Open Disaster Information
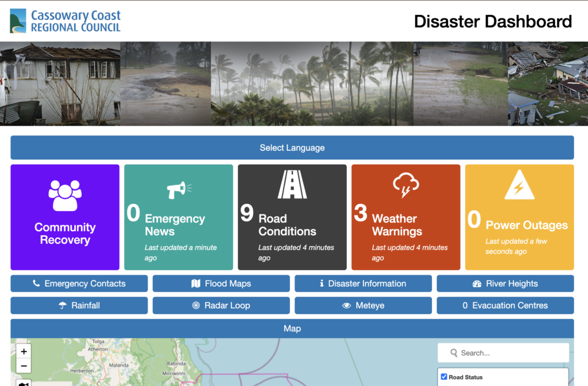 pyautogui.click(x=363, y=283)
